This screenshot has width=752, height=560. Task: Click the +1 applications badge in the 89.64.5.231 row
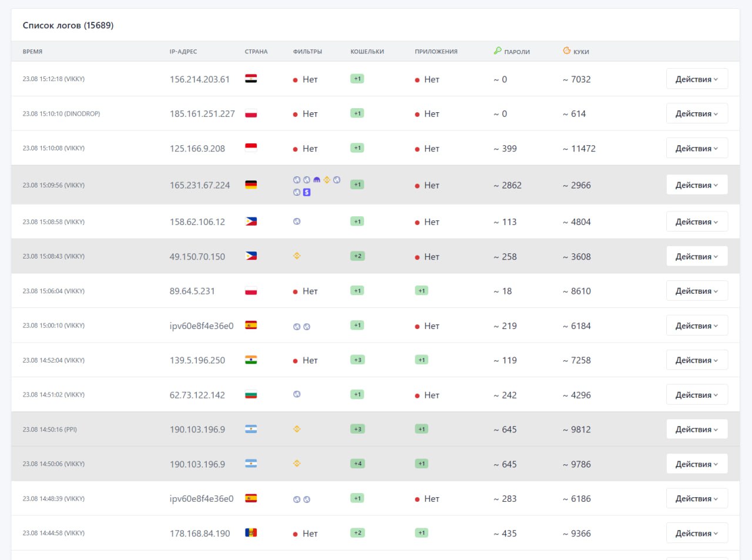[421, 291]
